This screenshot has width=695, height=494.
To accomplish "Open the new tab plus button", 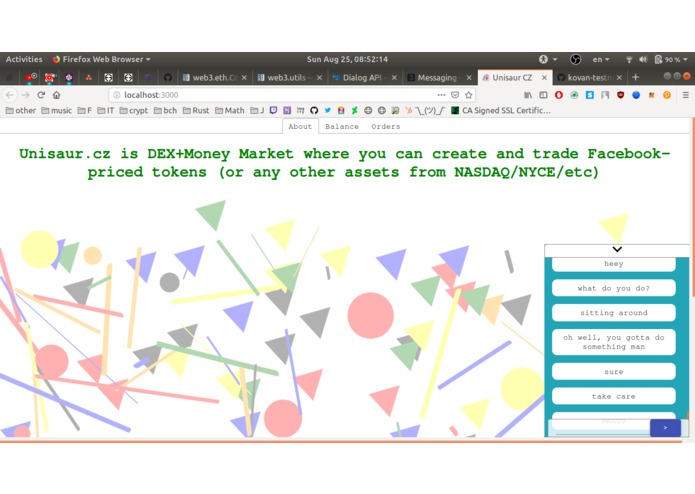I will tap(636, 78).
